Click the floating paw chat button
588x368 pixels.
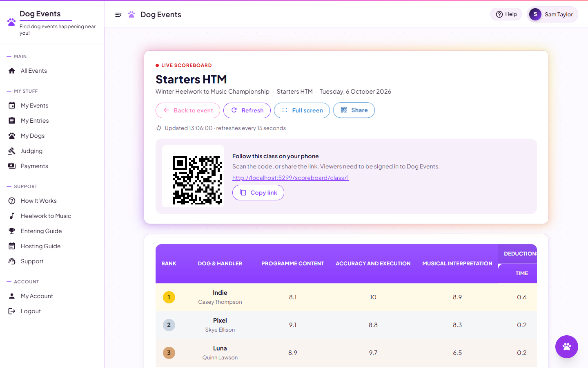click(x=567, y=347)
